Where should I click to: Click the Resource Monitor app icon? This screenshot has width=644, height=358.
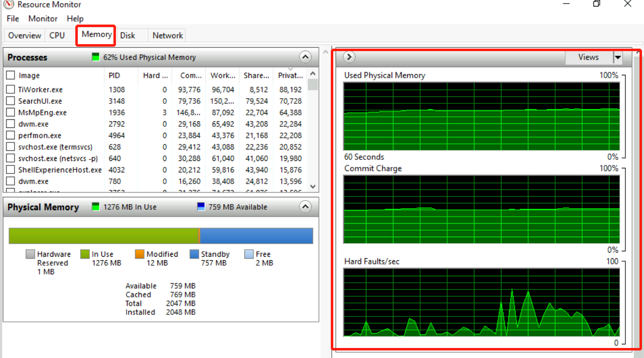(x=8, y=5)
